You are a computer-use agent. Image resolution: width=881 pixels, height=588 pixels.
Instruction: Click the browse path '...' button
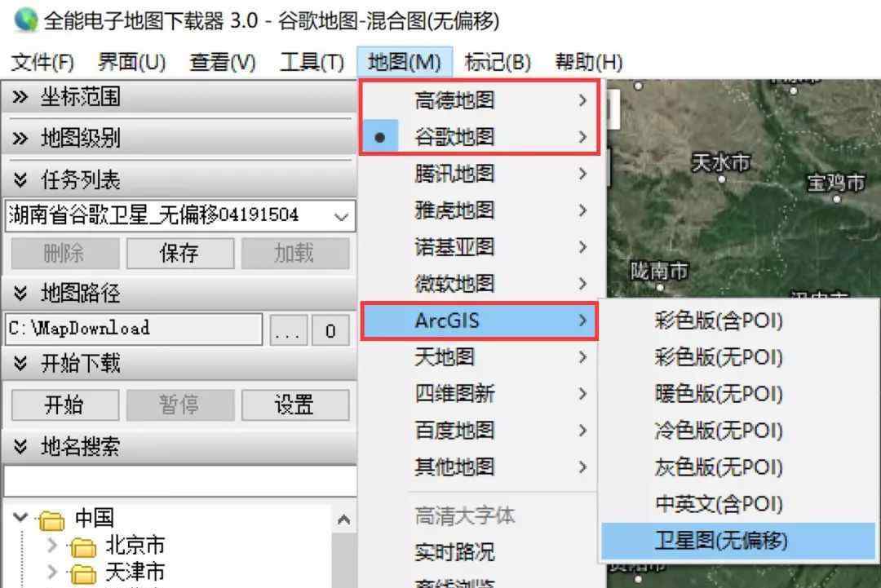pos(288,330)
